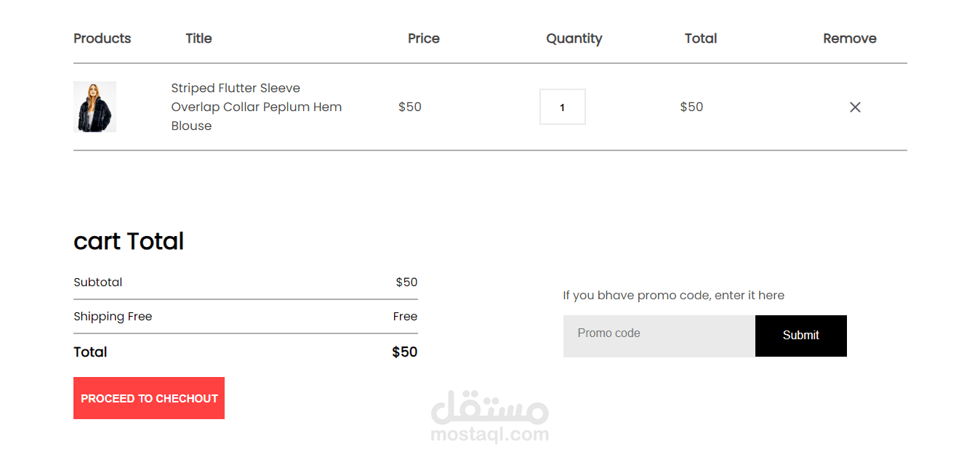Click the Subtotal label
Screen dimensions: 980x454
click(98, 283)
